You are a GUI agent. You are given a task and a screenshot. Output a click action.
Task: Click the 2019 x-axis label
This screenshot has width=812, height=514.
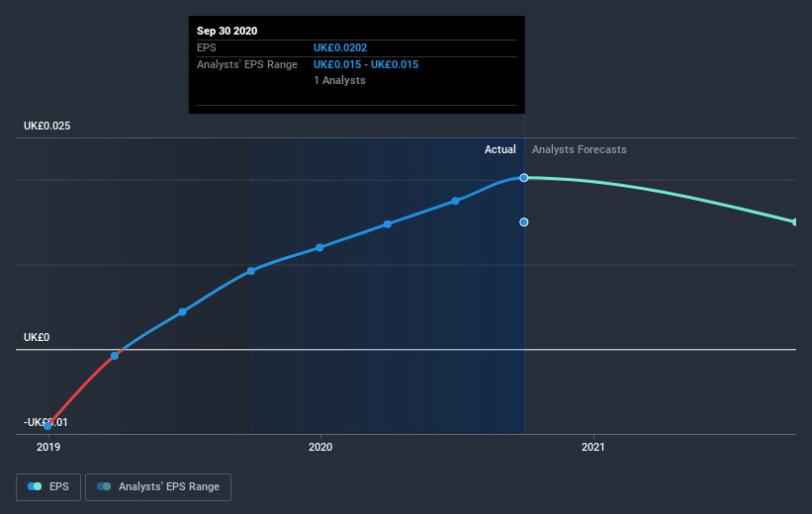pos(48,447)
